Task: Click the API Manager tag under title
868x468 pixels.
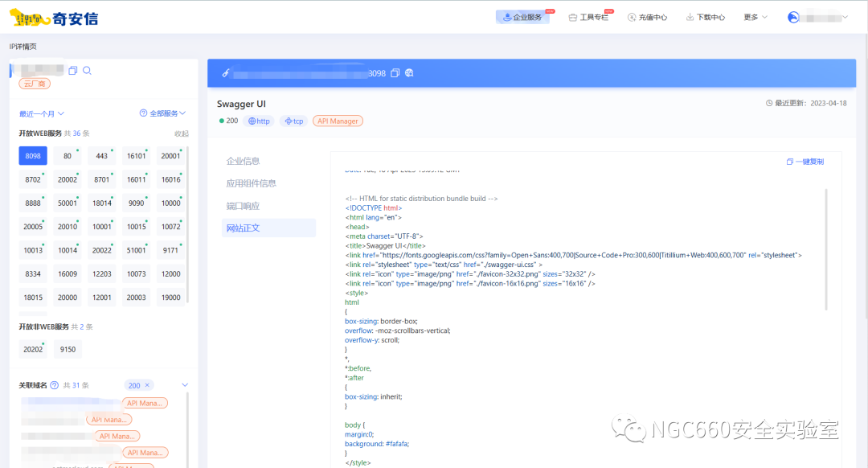Action: tap(338, 121)
